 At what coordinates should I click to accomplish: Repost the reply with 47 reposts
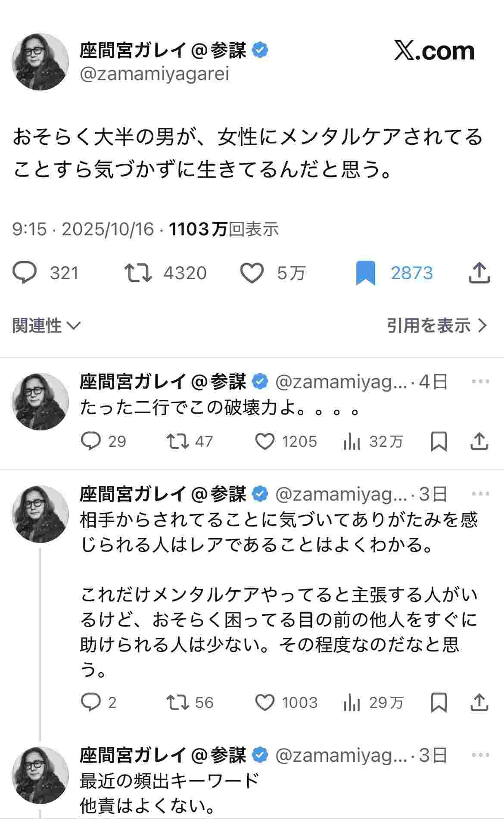(x=177, y=441)
